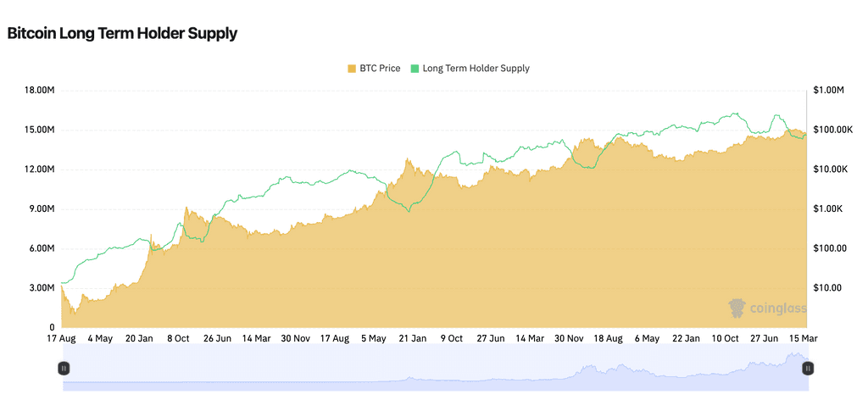Click the coinglass watermark logo
868x400 pixels.
click(767, 308)
